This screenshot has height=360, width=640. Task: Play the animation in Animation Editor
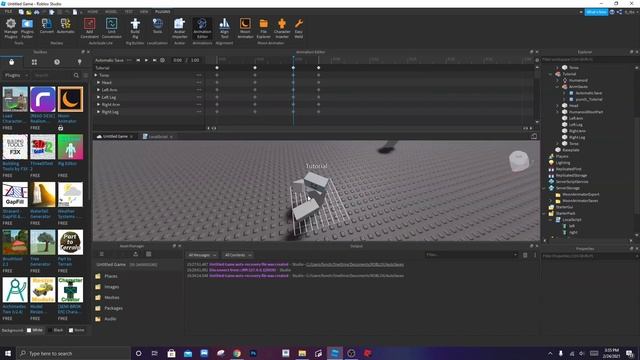(x=146, y=60)
